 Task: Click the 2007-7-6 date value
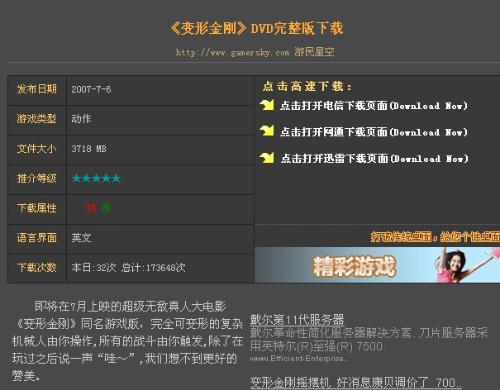click(91, 89)
